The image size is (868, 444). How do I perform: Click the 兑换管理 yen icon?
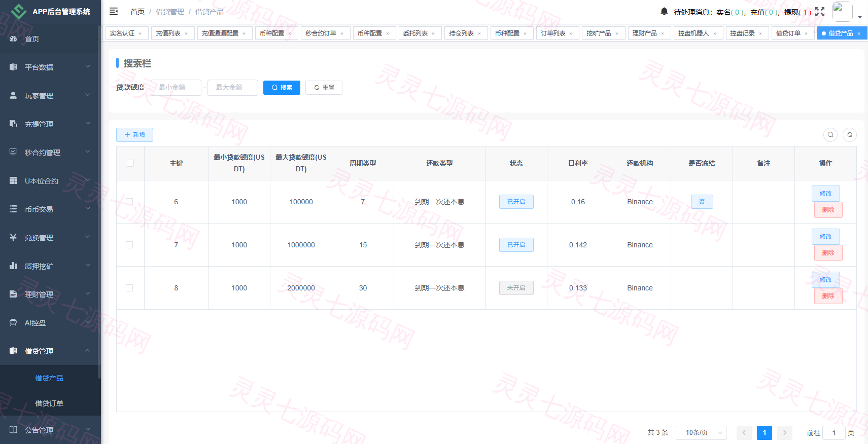13,237
